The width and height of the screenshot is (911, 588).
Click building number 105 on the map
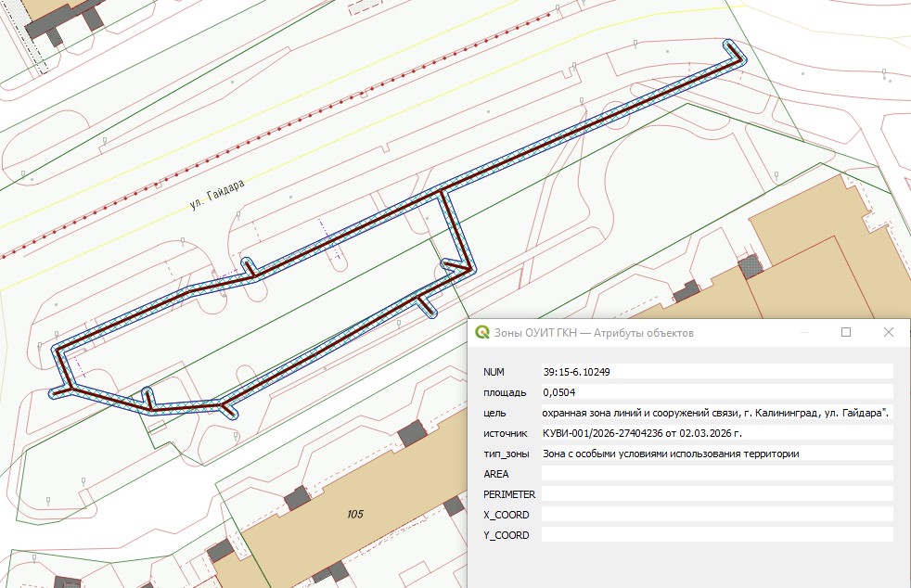pyautogui.click(x=353, y=515)
